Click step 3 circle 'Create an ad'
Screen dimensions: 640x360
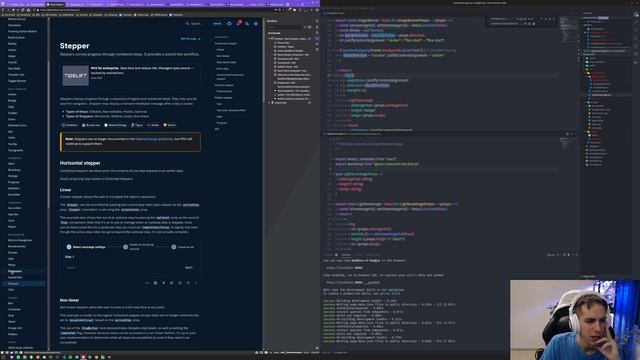[174, 247]
